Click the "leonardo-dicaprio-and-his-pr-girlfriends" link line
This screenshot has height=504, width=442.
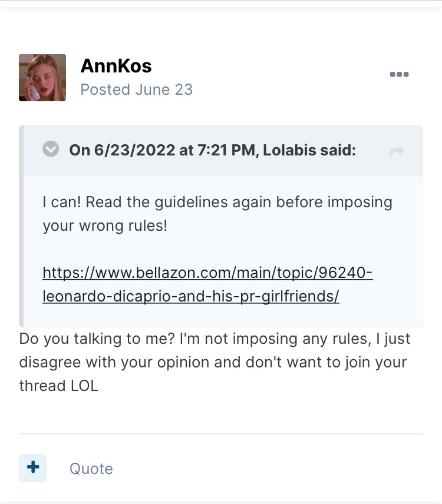(x=190, y=296)
